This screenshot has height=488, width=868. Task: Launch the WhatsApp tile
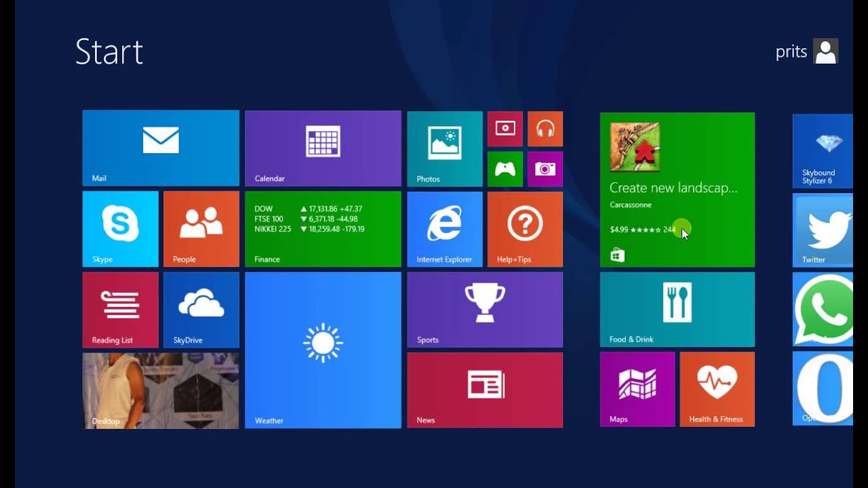[x=823, y=309]
